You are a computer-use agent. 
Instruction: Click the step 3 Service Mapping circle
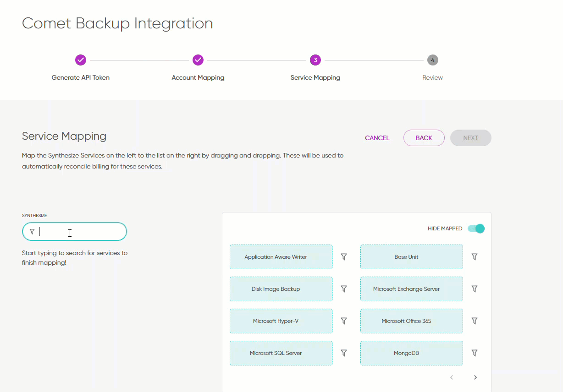[315, 60]
